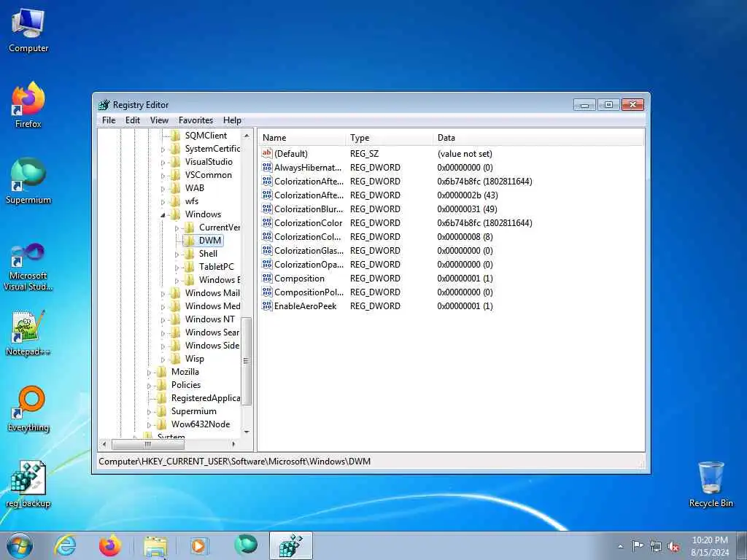Launch Internet Explorer from the taskbar
The height and width of the screenshot is (560, 747).
tap(65, 545)
